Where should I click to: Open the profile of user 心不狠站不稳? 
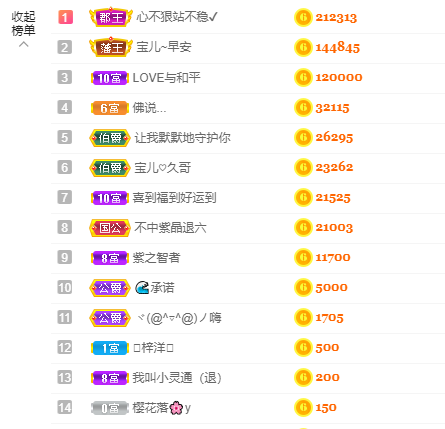[177, 17]
